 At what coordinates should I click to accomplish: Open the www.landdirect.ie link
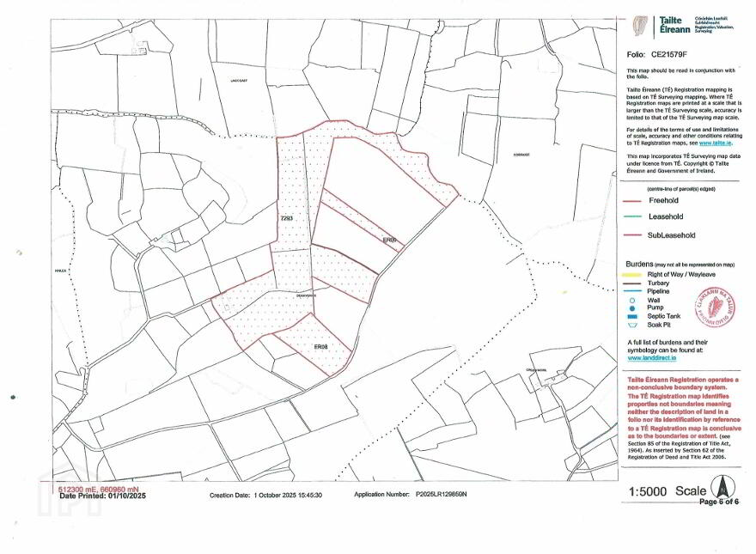[x=651, y=358]
